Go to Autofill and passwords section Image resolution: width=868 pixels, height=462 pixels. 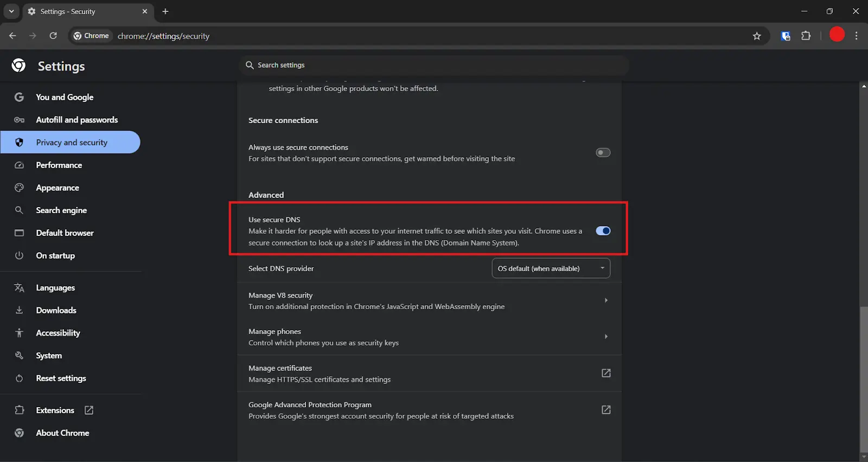click(76, 120)
